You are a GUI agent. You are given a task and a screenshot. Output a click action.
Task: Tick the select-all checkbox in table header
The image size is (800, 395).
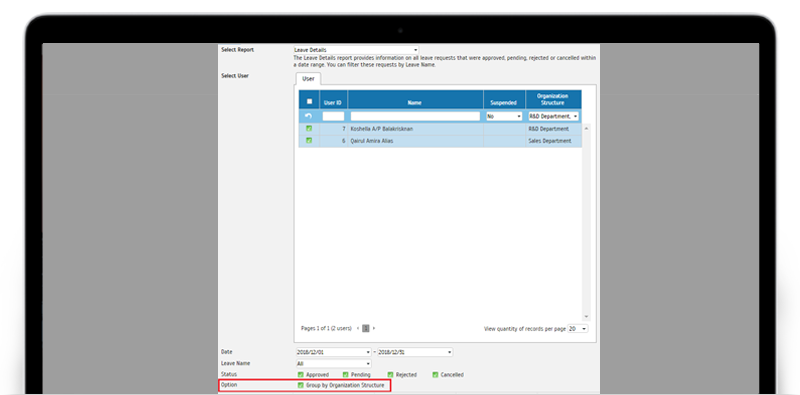pos(309,102)
